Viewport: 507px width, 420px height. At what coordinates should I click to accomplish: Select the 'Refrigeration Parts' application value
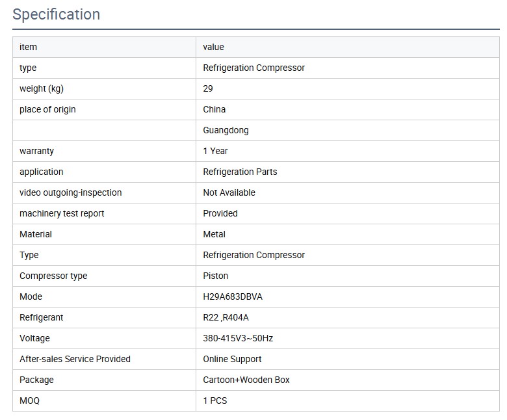coord(240,172)
